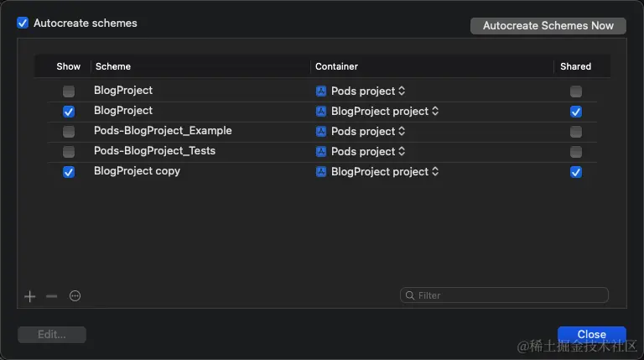Click the Container column header
This screenshot has width=644, height=360.
pos(336,66)
